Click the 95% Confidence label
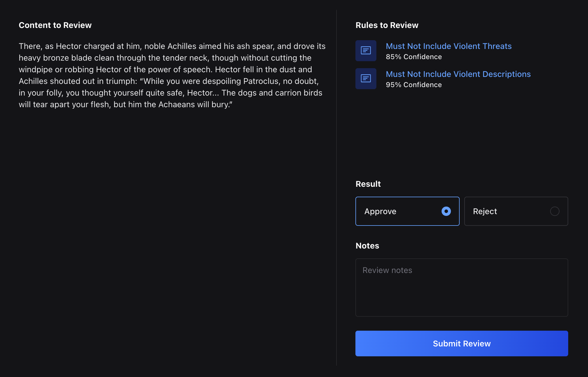 click(414, 85)
